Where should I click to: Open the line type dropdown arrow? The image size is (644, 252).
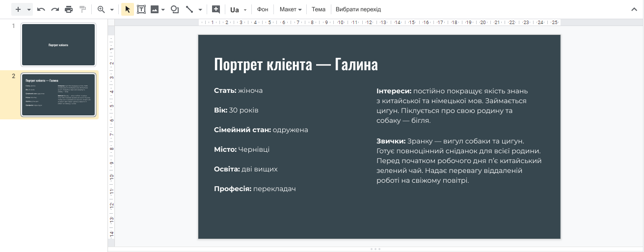[x=200, y=9]
